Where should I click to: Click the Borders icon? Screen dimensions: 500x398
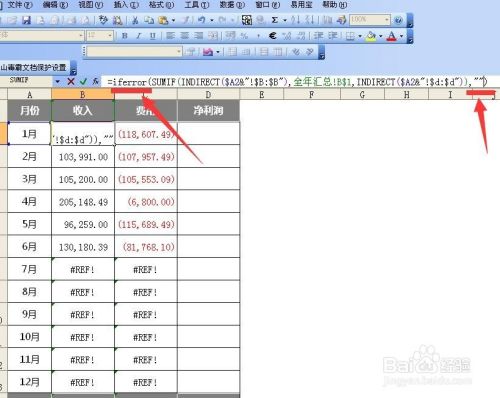coord(350,35)
